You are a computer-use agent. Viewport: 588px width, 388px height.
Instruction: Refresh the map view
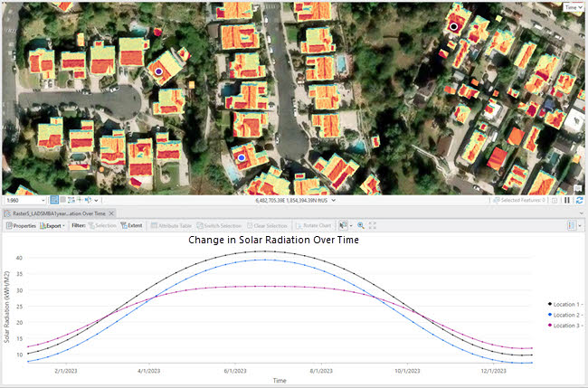(x=580, y=200)
